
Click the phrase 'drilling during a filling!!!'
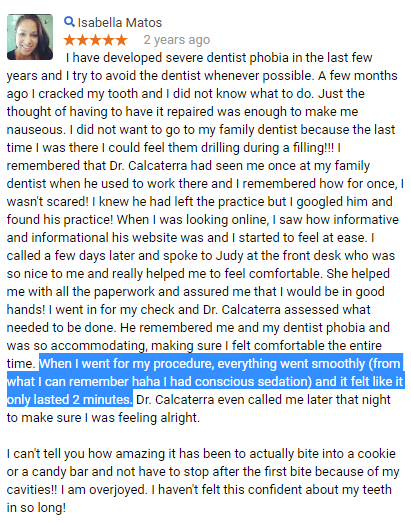(288, 148)
